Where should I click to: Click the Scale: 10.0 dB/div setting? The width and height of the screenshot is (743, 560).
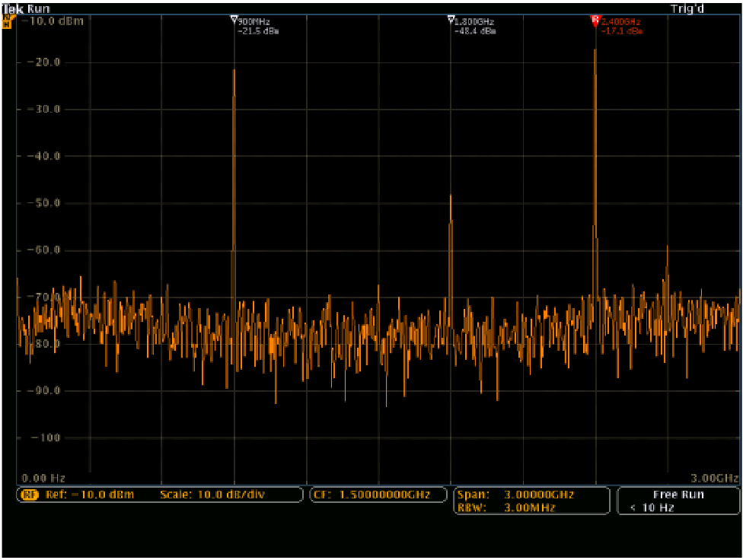212,495
